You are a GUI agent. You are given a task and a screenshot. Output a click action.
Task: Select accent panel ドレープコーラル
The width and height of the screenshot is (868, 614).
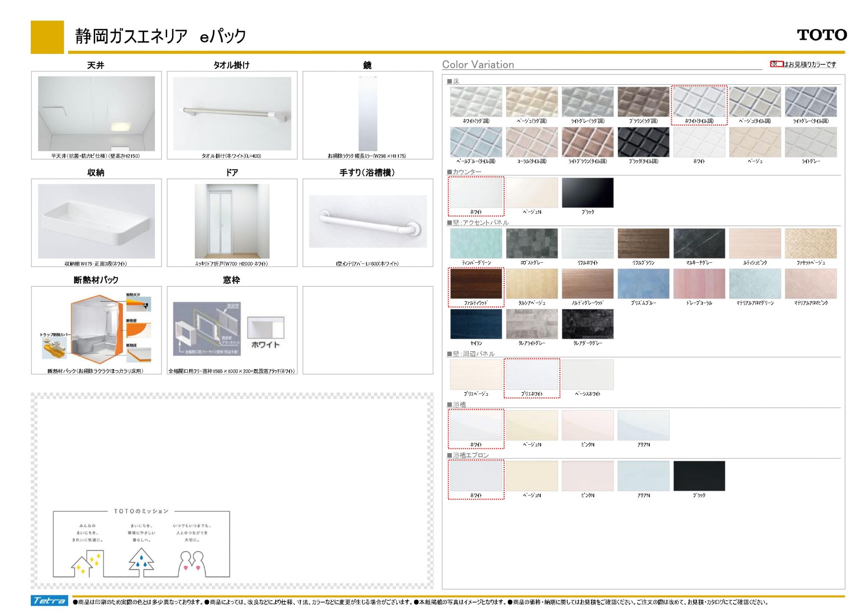click(699, 284)
